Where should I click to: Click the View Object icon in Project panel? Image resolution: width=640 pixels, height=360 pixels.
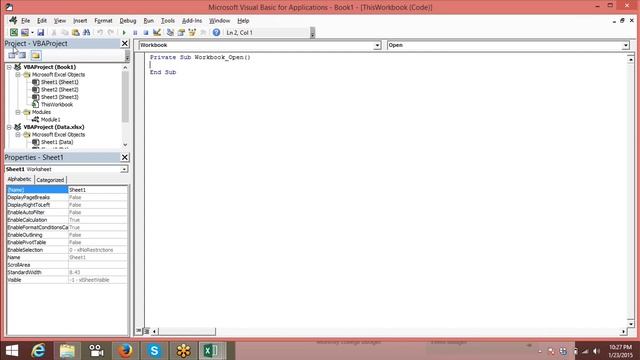pos(22,55)
